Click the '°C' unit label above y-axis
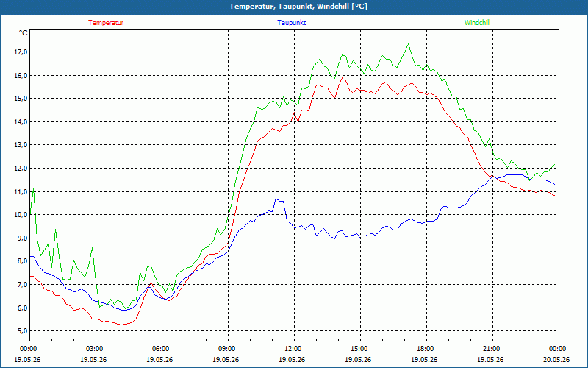The image size is (588, 368). point(23,33)
